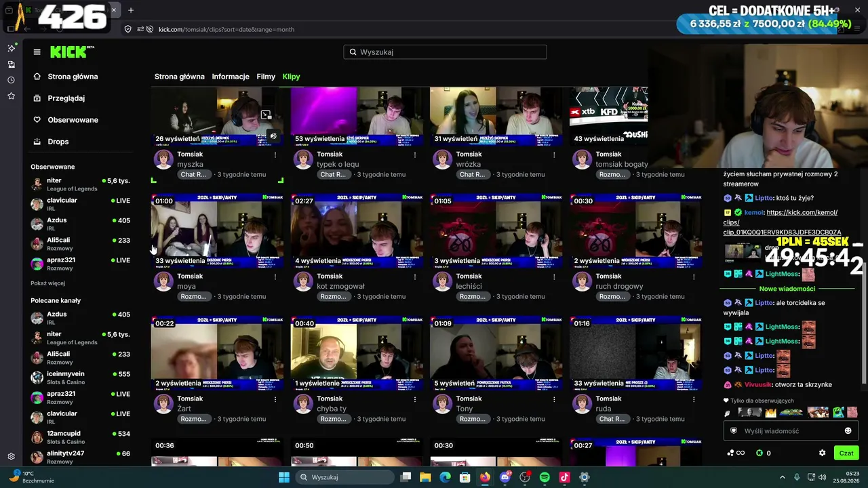Switch to the 'Informacje' channel tab
868x488 pixels.
(231, 77)
